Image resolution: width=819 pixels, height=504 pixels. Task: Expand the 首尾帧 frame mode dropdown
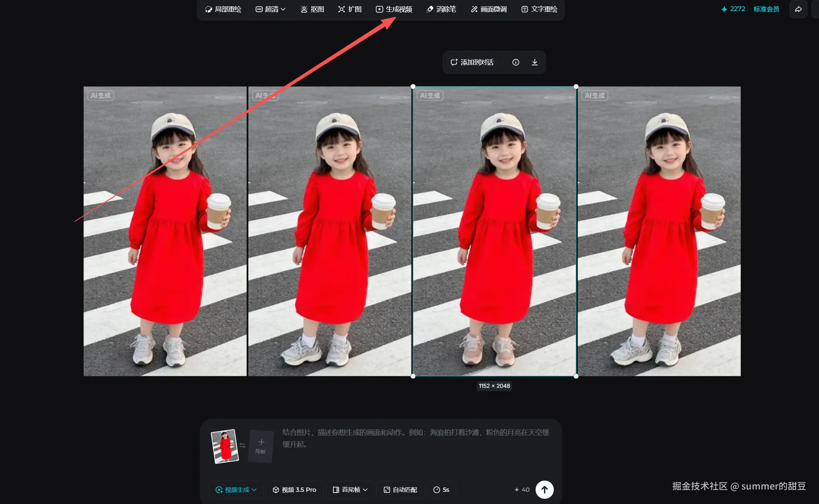click(350, 490)
